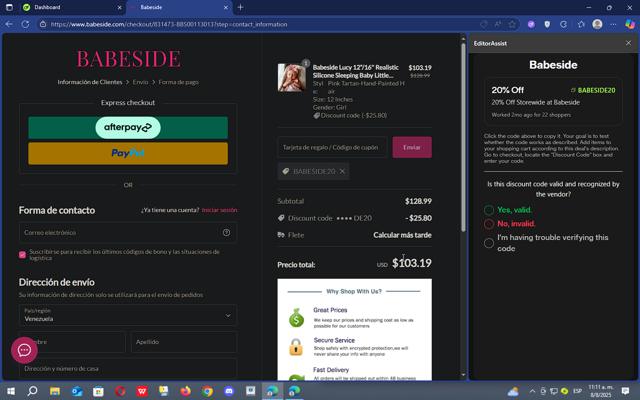The image size is (640, 400).
Task: Go back in browser history
Action: (x=9, y=24)
